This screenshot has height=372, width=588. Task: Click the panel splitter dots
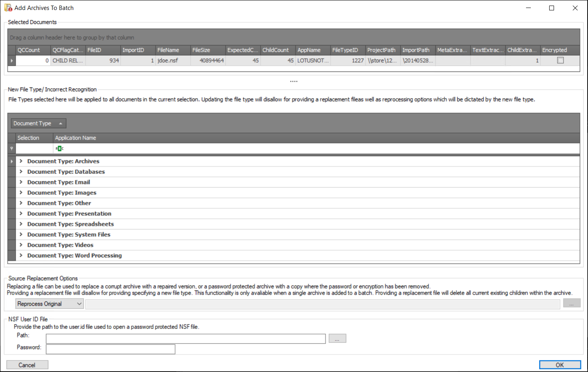(x=294, y=81)
